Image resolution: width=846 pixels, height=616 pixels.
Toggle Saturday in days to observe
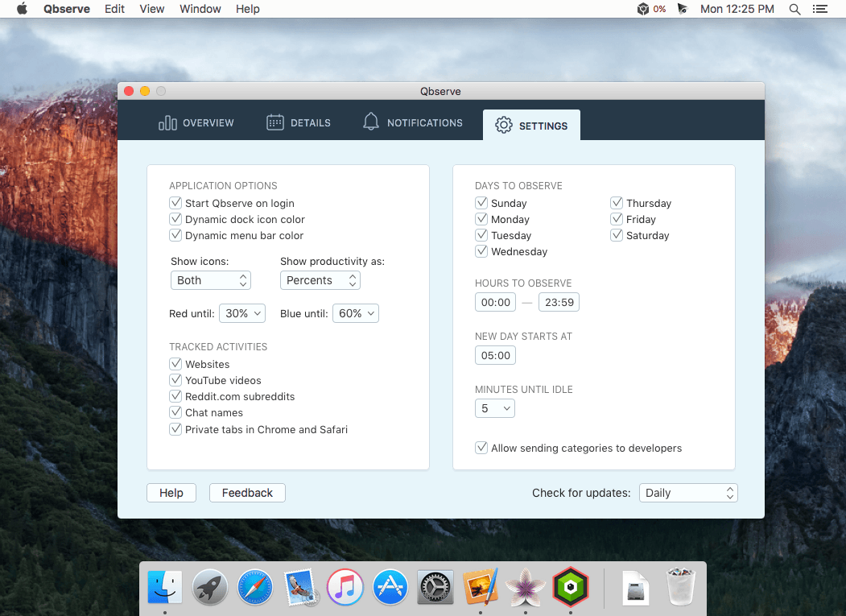[x=617, y=235]
